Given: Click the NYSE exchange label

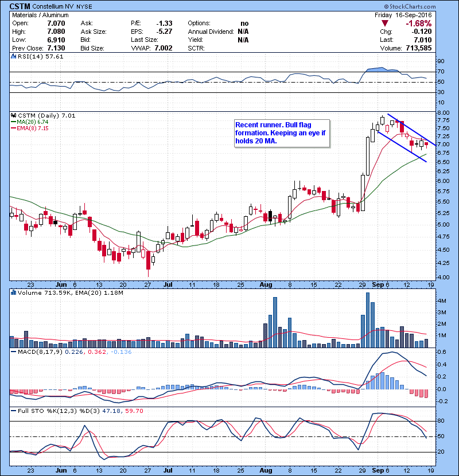Looking at the screenshot, I should coord(84,6).
